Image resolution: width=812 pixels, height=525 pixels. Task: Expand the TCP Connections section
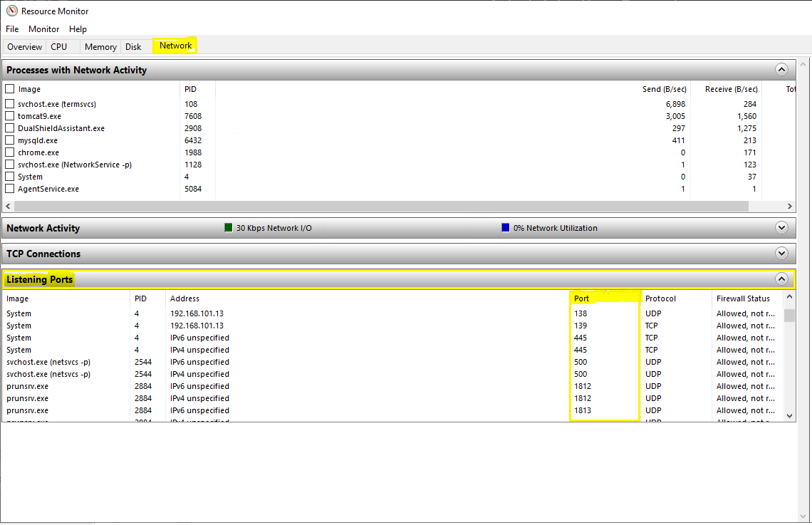click(x=781, y=254)
